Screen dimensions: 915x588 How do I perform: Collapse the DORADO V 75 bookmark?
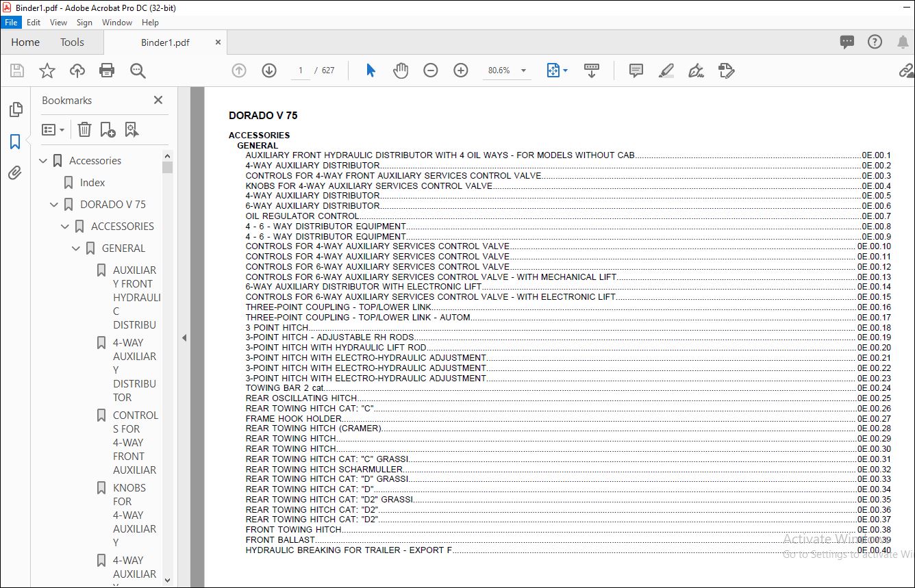coord(55,205)
